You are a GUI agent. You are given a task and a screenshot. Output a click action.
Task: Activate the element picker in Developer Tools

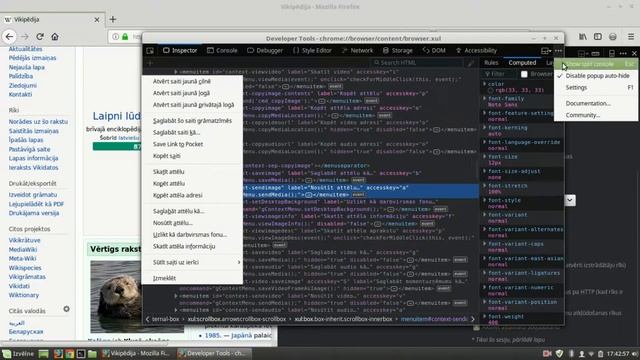[150, 51]
